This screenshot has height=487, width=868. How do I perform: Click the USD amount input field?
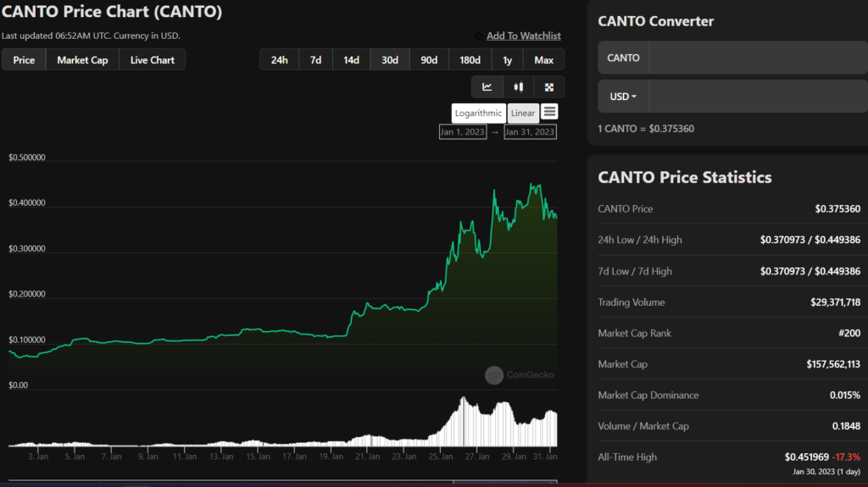click(x=758, y=97)
